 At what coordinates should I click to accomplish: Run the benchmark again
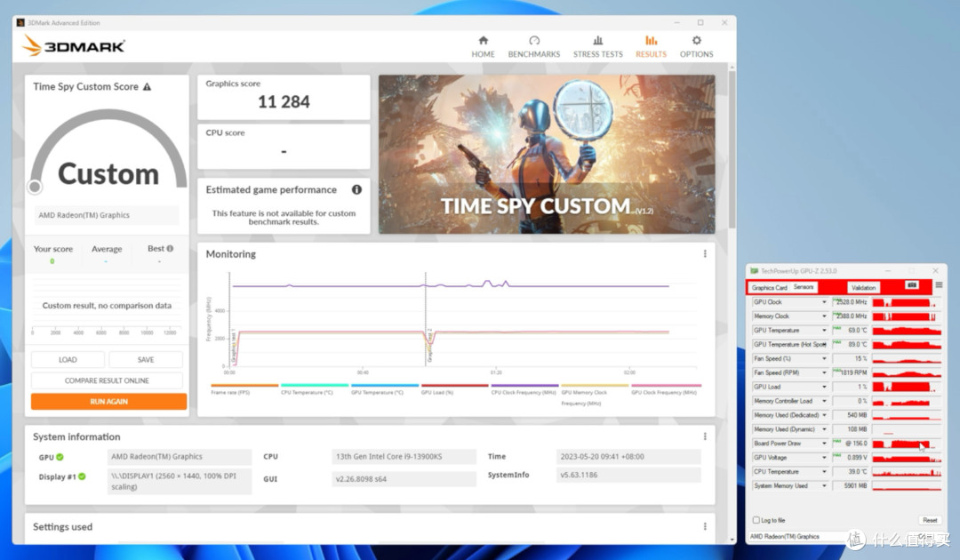[x=109, y=402]
